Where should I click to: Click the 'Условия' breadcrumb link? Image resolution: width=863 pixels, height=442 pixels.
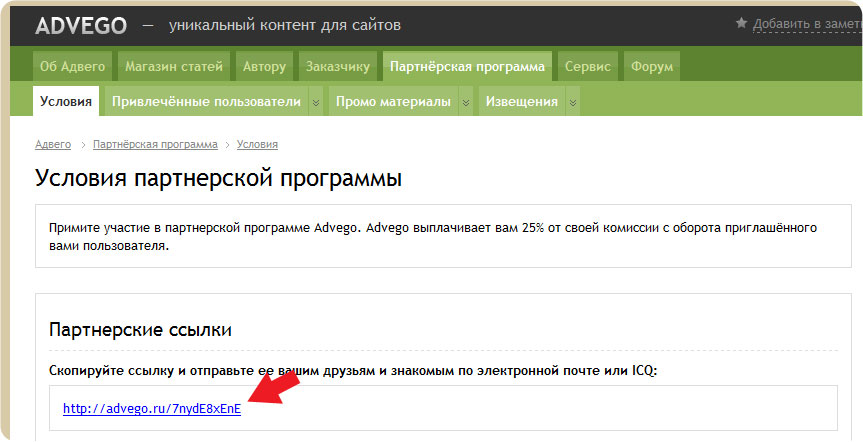point(257,144)
